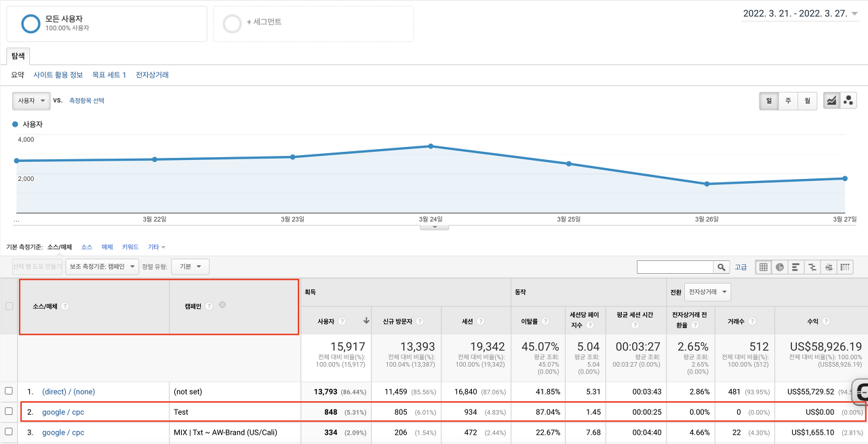Switch to the performance bar view
Viewport: 868px width, 444px height.
tap(796, 267)
